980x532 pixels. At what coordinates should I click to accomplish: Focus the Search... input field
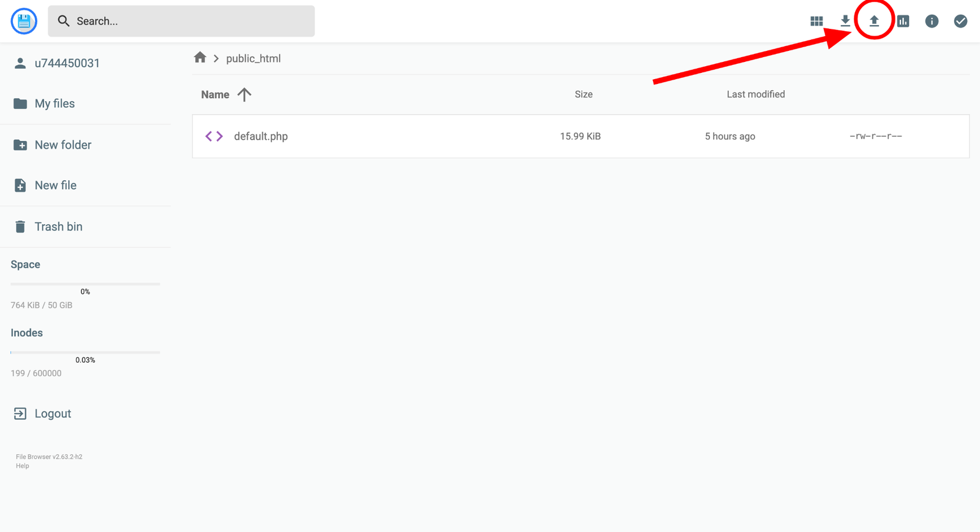click(x=181, y=21)
